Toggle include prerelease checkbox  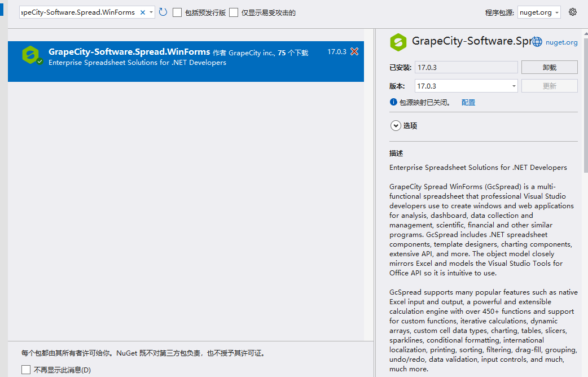pos(177,12)
